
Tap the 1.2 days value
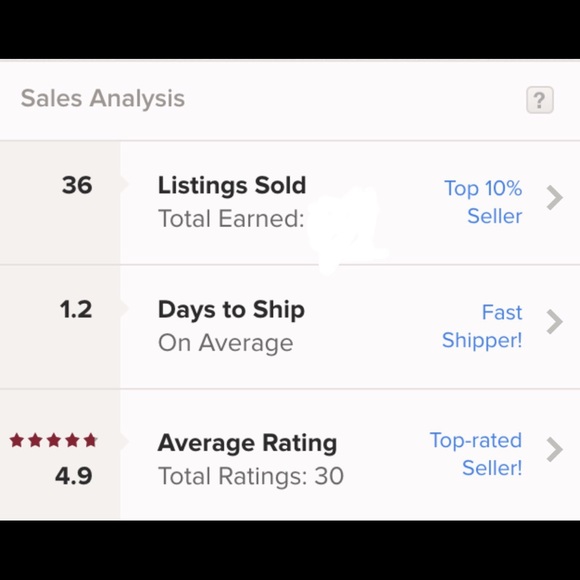(76, 310)
